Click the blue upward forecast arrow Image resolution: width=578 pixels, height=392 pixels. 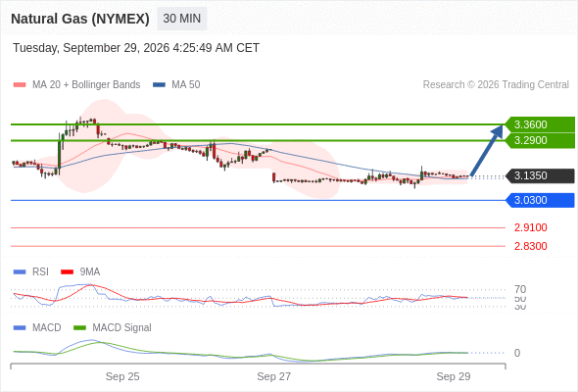tap(487, 151)
